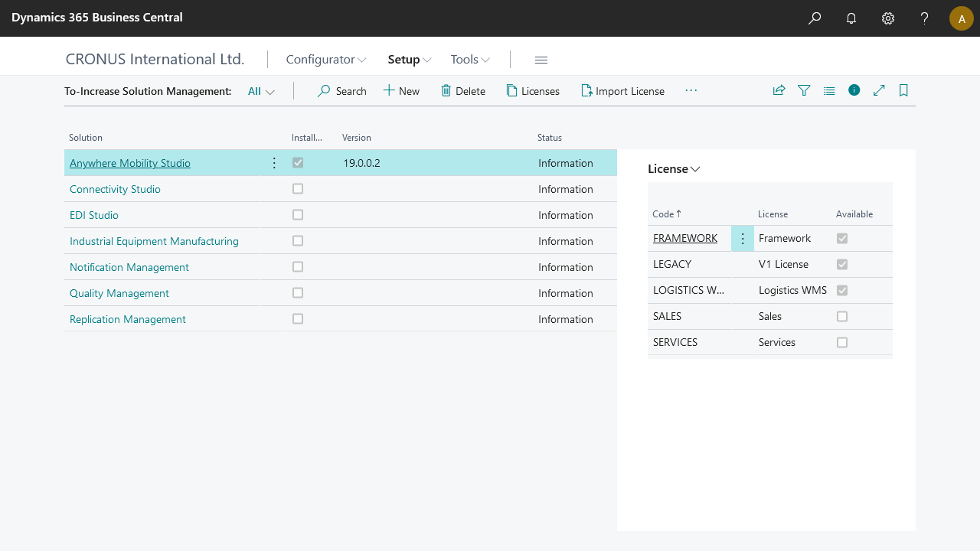Click Dynamics 365 Business Central title
980x551 pixels.
click(97, 17)
